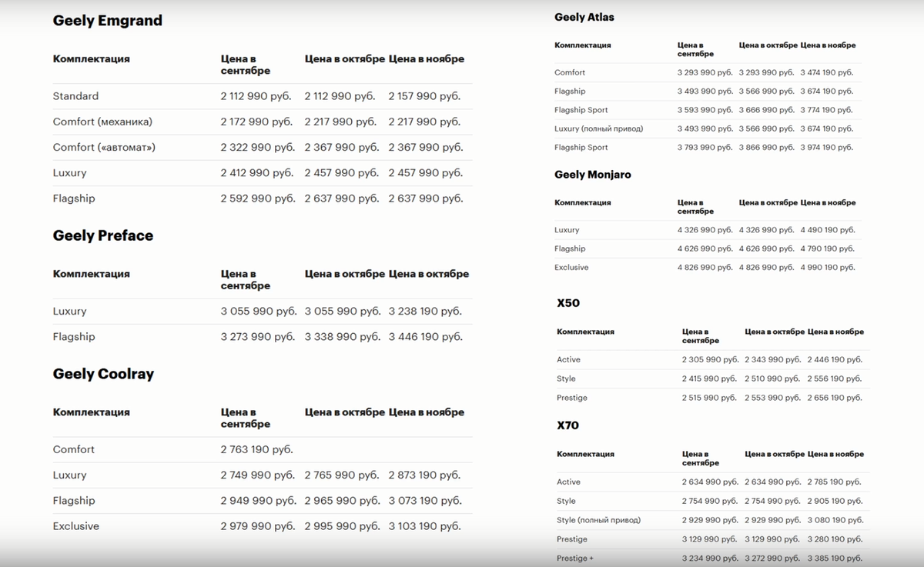Select X70 Active November price "2 785 190 руб."
This screenshot has width=924, height=567.
(x=834, y=482)
